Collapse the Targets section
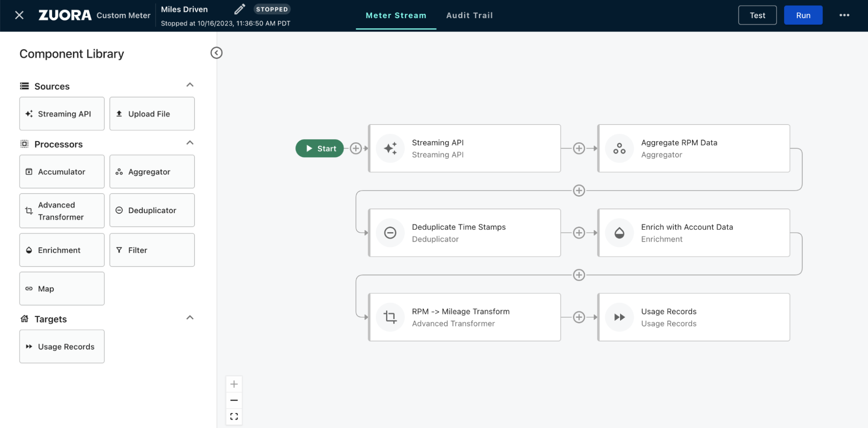 pyautogui.click(x=190, y=318)
